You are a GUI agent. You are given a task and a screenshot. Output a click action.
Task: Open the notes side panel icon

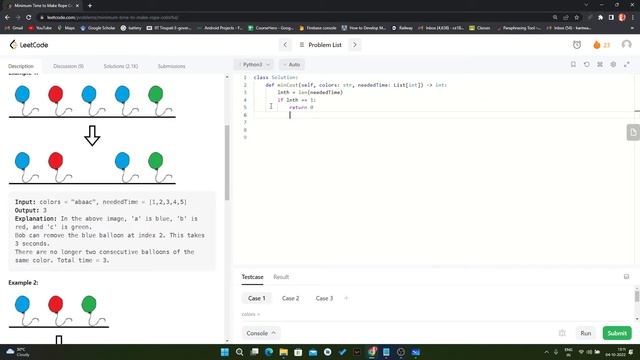[633, 132]
